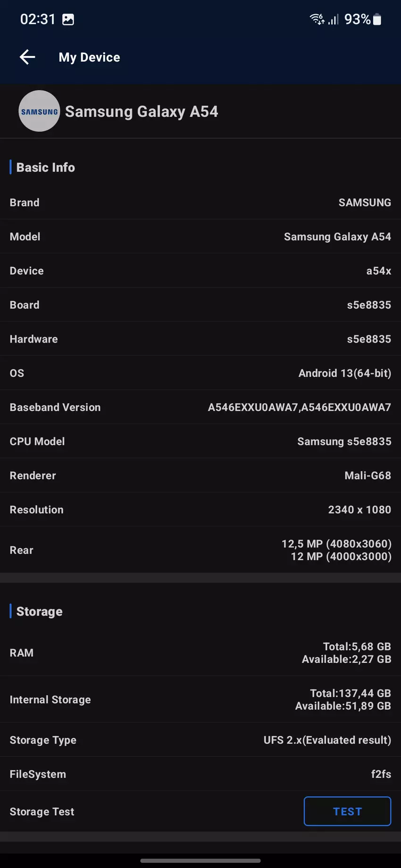Tap the Storage section header
Viewport: 401px width, 868px height.
click(39, 611)
